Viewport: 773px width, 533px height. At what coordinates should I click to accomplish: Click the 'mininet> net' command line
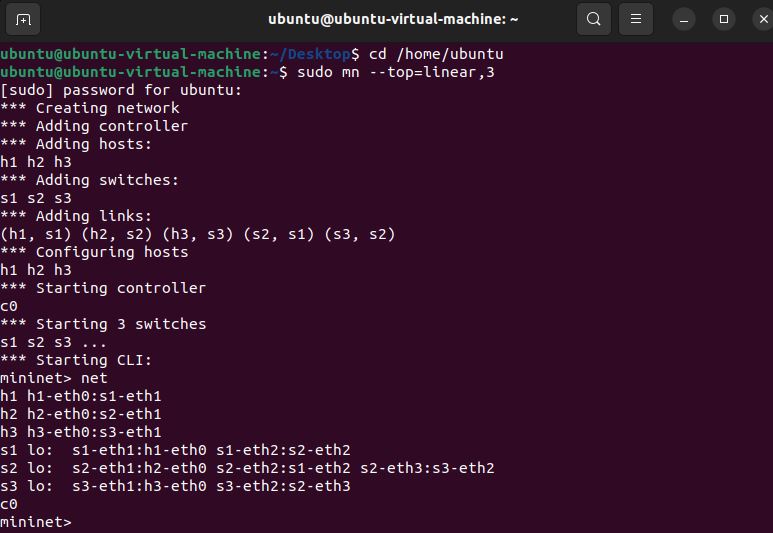[x=54, y=378]
